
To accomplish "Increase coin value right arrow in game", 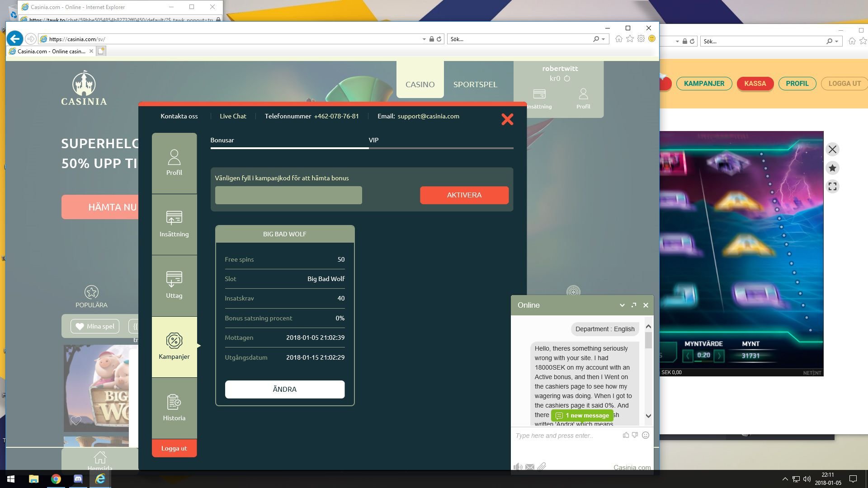I will pyautogui.click(x=719, y=356).
